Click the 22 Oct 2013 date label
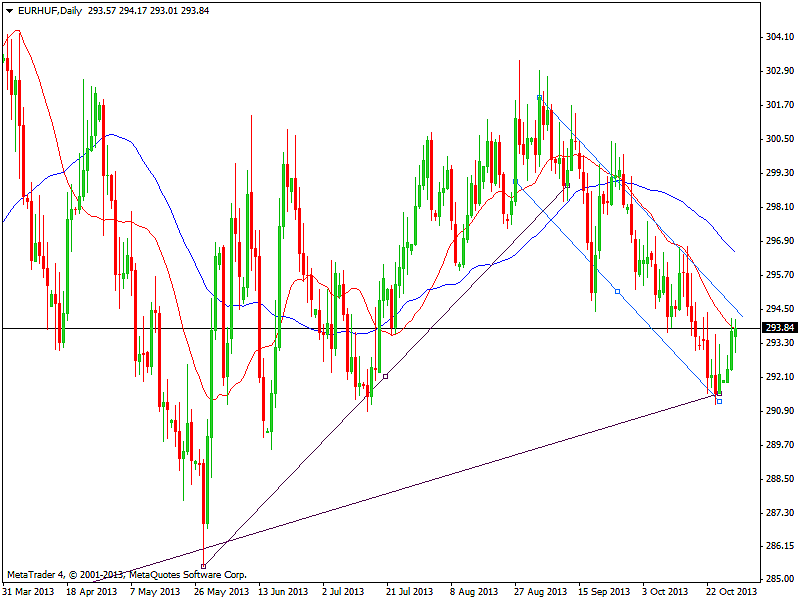Screen dimensions: 800x600 [731, 591]
